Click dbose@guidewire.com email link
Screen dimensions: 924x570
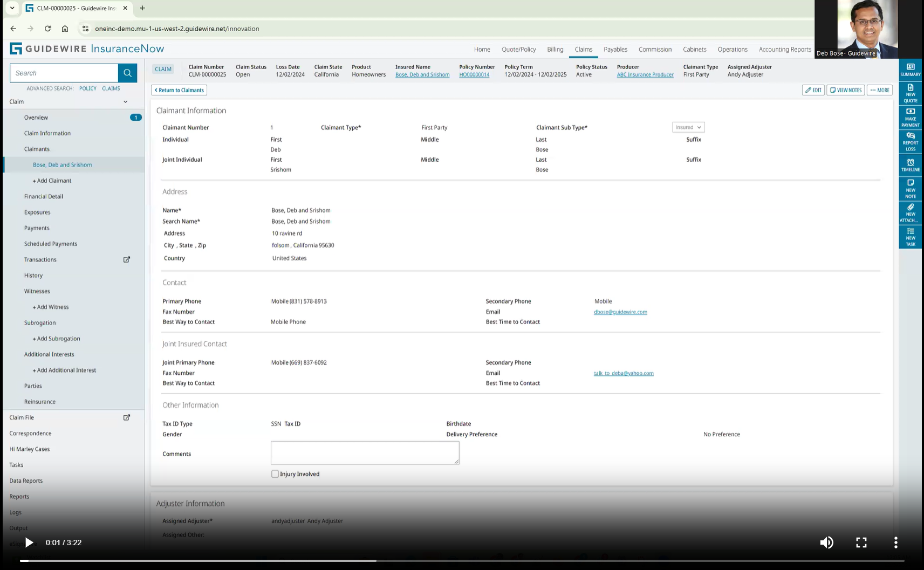point(620,312)
